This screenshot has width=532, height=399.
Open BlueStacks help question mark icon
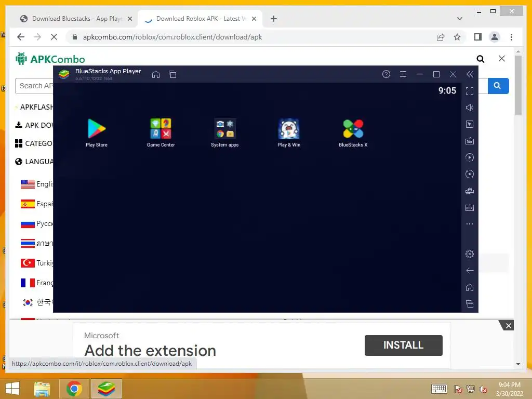(386, 74)
